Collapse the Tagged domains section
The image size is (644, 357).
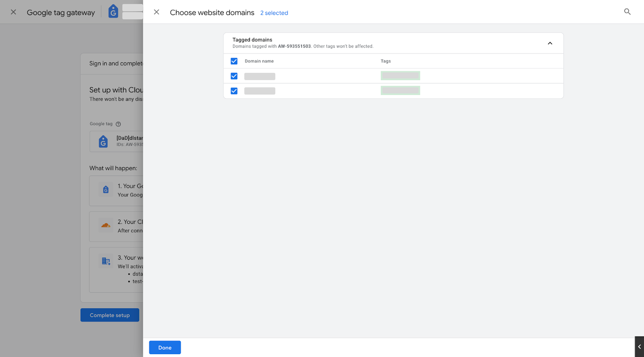[x=550, y=43]
